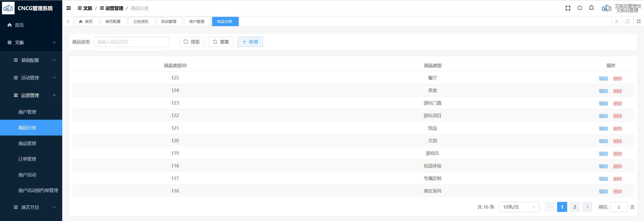Toggle the sidebar collapse hamburger icon
This screenshot has height=221, width=644.
[69, 8]
